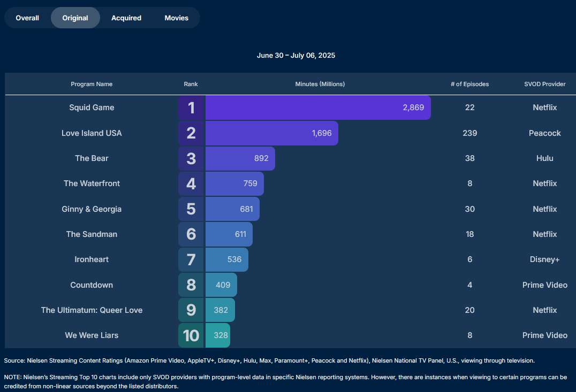Image resolution: width=576 pixels, height=392 pixels.
Task: Click the Minutes (Millions) column header
Action: [320, 84]
